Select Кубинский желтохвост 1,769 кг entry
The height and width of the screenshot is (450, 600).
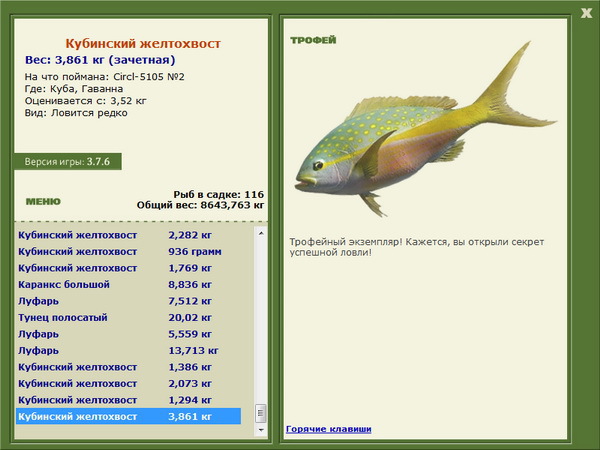click(x=129, y=268)
